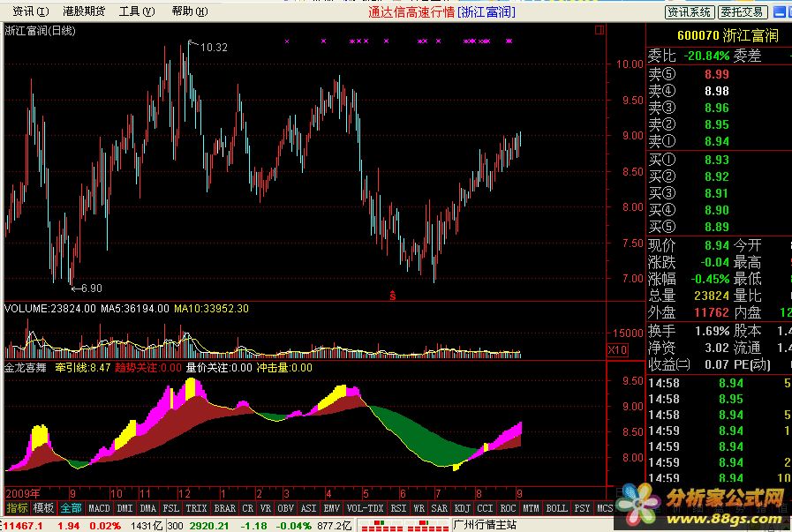
Task: Switch to the RSI indicator tab
Action: click(398, 508)
